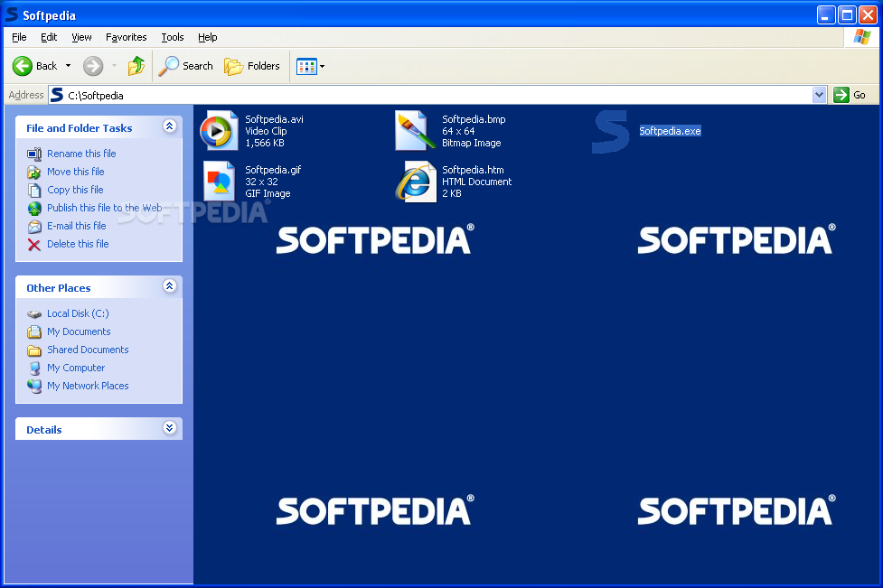Open My Documents link
883x588 pixels.
pos(79,331)
